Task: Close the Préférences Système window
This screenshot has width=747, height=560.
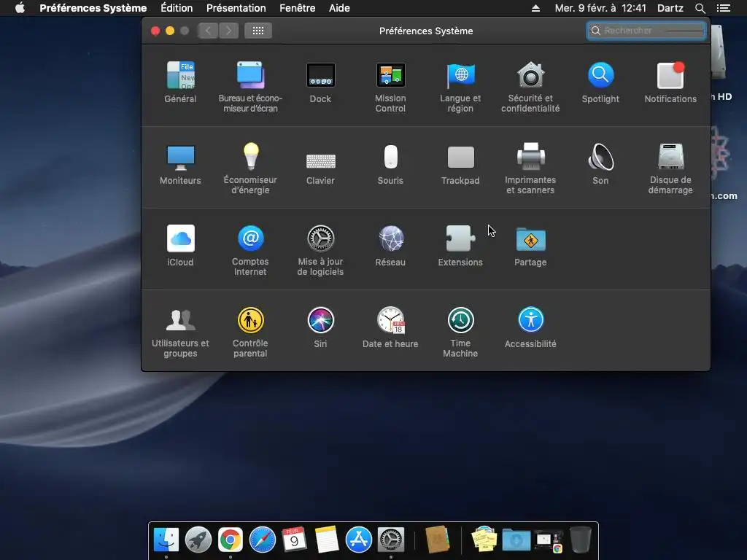Action: point(155,31)
